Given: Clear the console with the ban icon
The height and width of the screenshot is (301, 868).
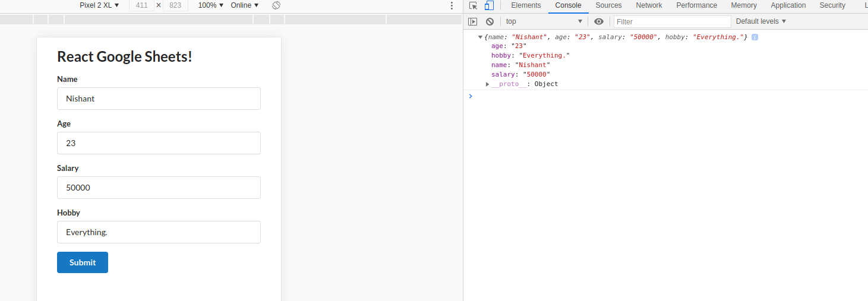Looking at the screenshot, I should [490, 21].
